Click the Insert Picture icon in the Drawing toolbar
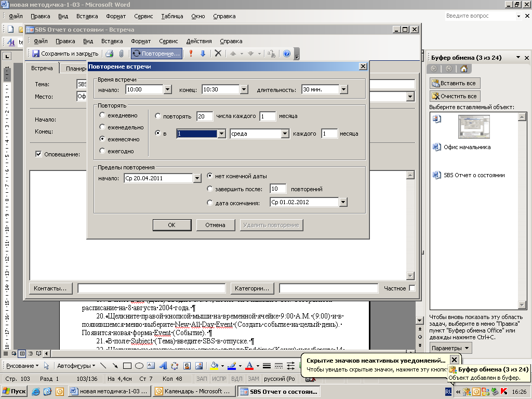The height and width of the screenshot is (399, 532). pyautogui.click(x=199, y=366)
